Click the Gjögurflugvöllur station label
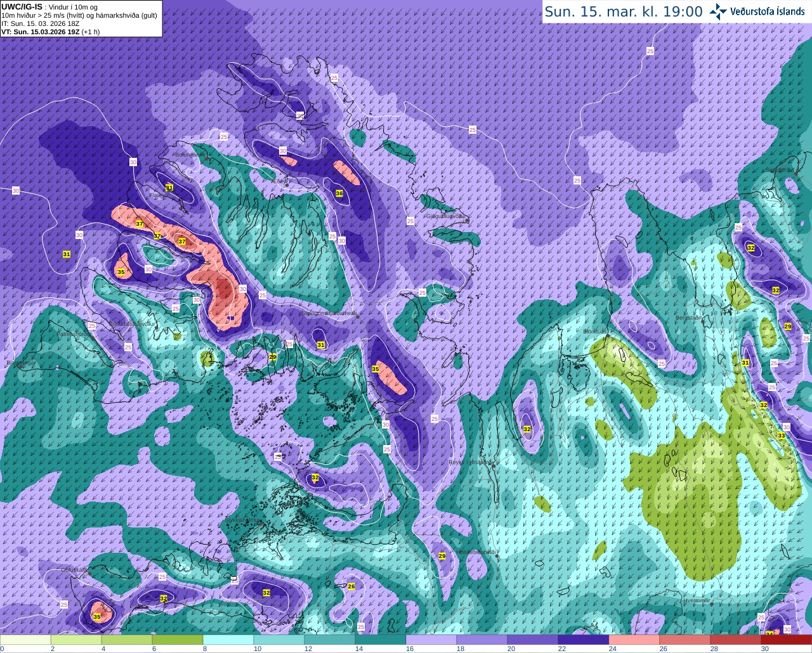Image resolution: width=812 pixels, height=653 pixels. tap(447, 216)
